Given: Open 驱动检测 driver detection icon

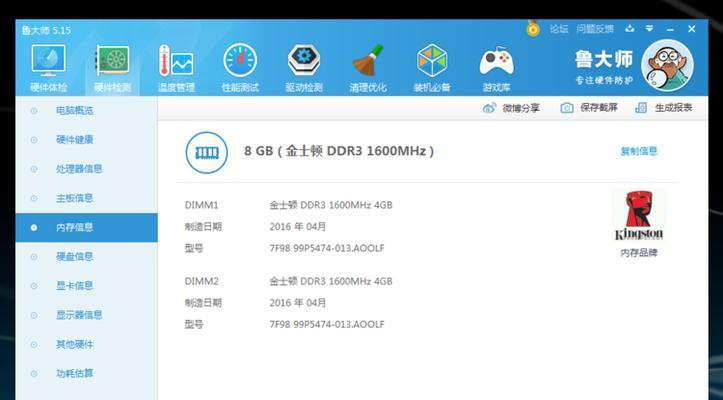Looking at the screenshot, I should (304, 68).
